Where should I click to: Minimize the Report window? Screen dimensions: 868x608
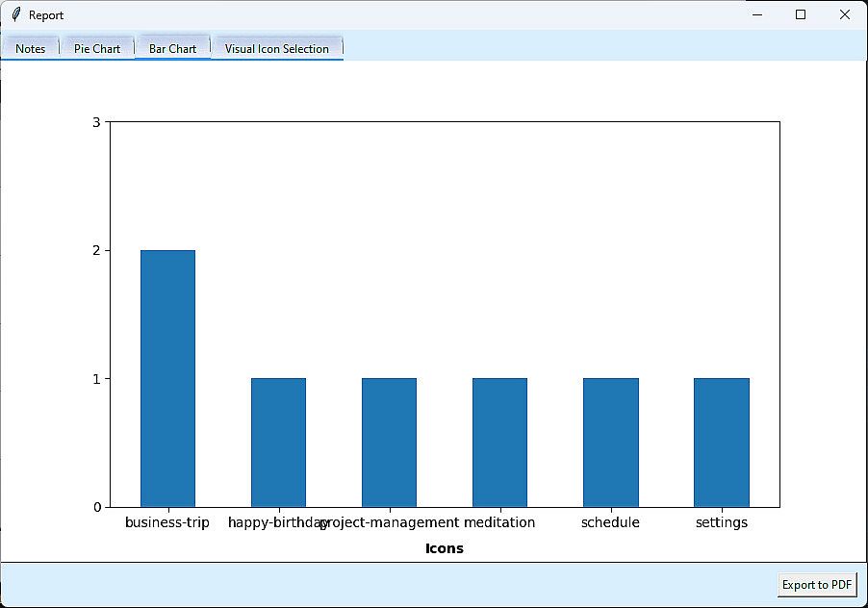(757, 14)
